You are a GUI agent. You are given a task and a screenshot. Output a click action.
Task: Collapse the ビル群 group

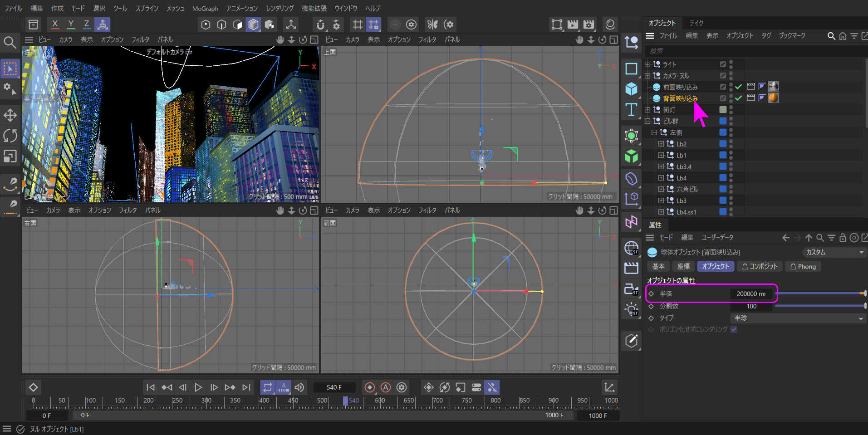click(x=647, y=121)
